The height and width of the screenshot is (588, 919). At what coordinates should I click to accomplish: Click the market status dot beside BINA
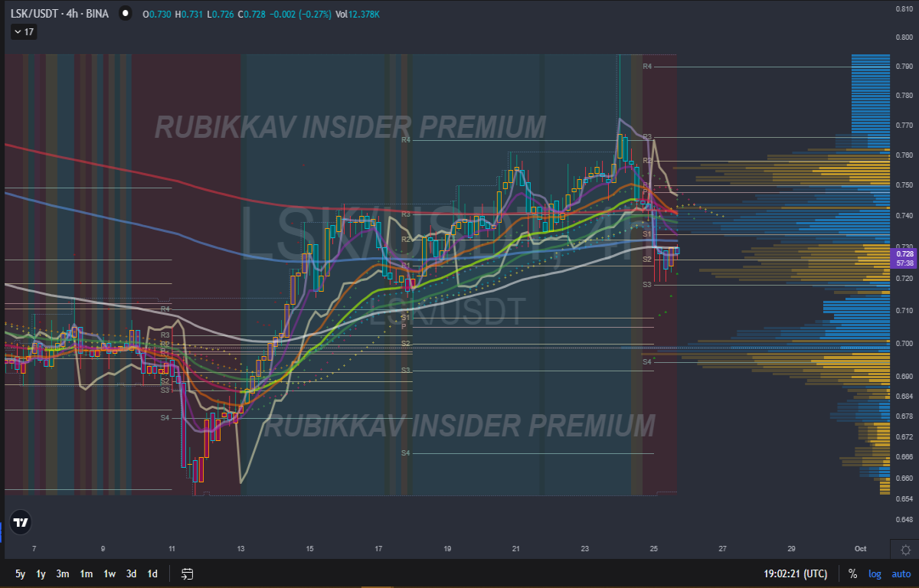tap(125, 15)
